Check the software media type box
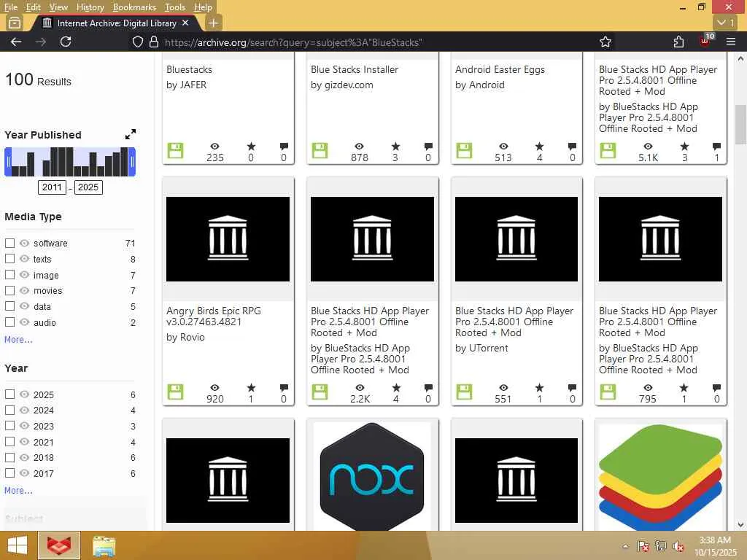The height and width of the screenshot is (560, 747). click(x=9, y=244)
